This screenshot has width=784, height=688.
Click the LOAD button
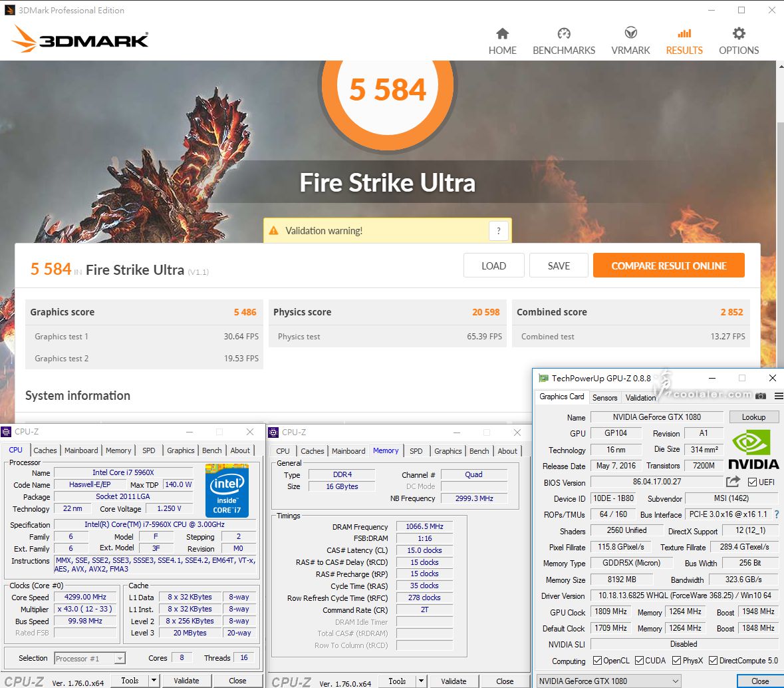click(x=493, y=265)
